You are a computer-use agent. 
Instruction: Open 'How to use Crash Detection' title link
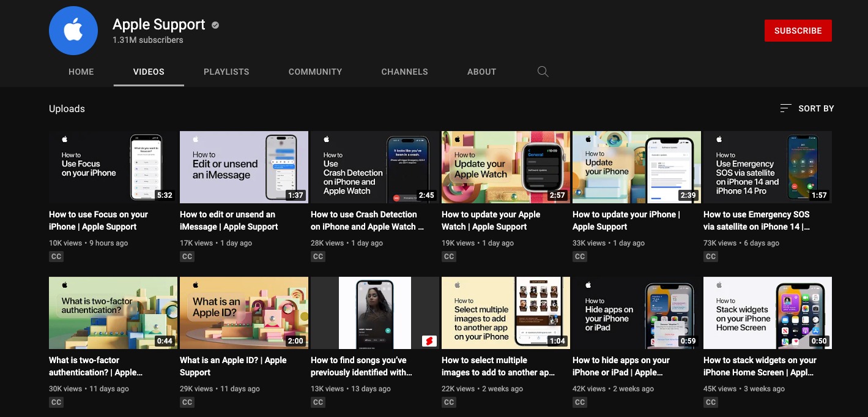tap(367, 220)
